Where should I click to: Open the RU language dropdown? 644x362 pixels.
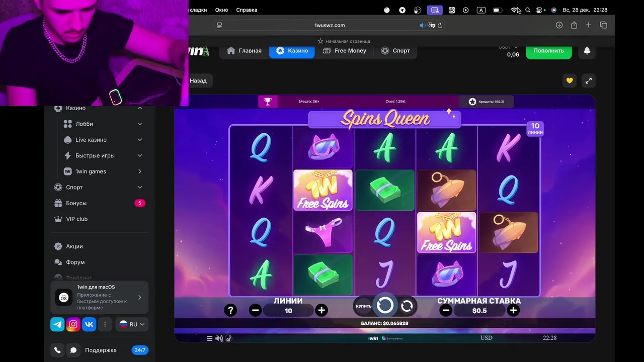[132, 324]
